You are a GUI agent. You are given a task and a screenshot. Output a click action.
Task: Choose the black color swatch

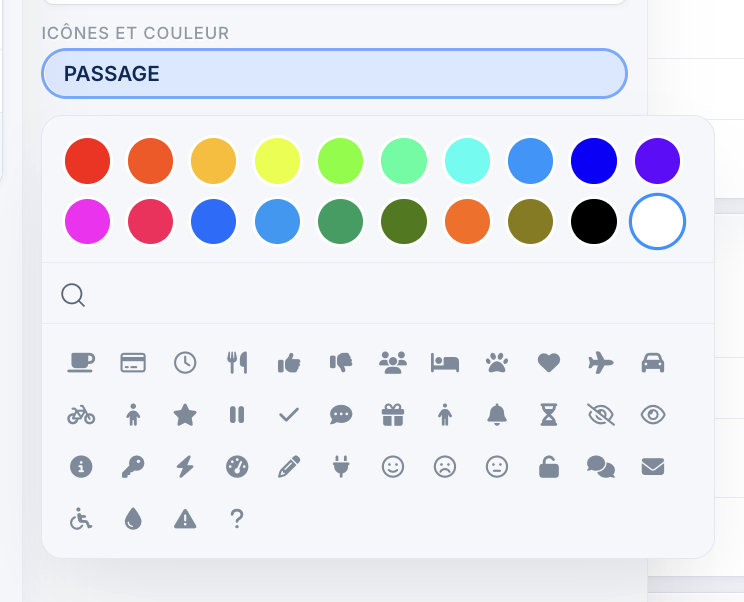[x=594, y=222]
